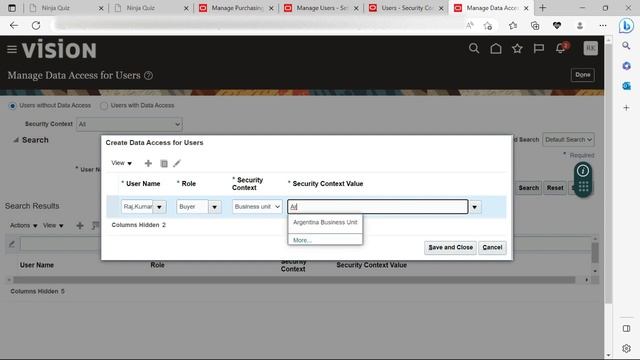Open the user profile avatar menu
640x360 pixels.
click(x=590, y=48)
